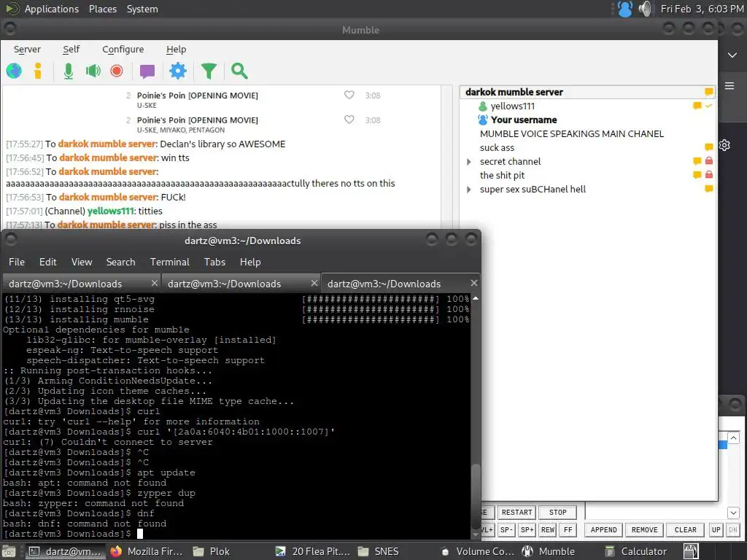Close the first terminal tab

coord(155,283)
